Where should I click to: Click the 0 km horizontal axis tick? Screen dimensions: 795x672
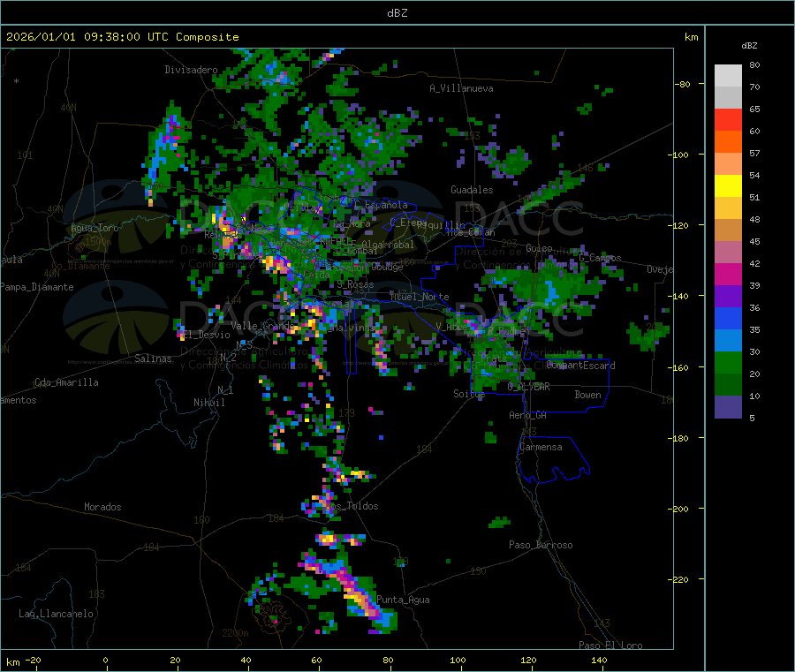pyautogui.click(x=105, y=660)
